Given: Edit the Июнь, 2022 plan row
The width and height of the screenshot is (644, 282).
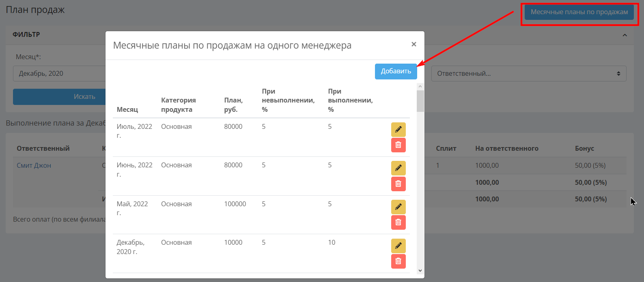Looking at the screenshot, I should point(398,168).
